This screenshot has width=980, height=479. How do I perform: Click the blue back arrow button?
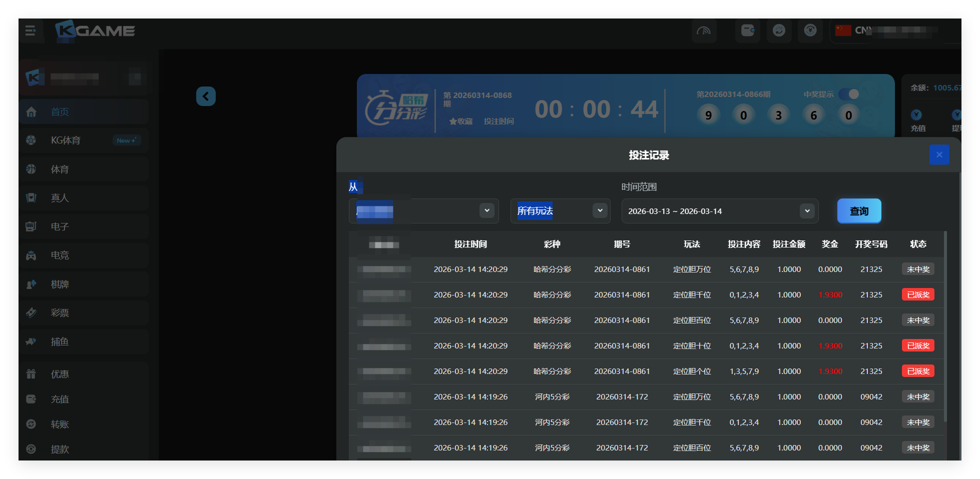point(206,96)
